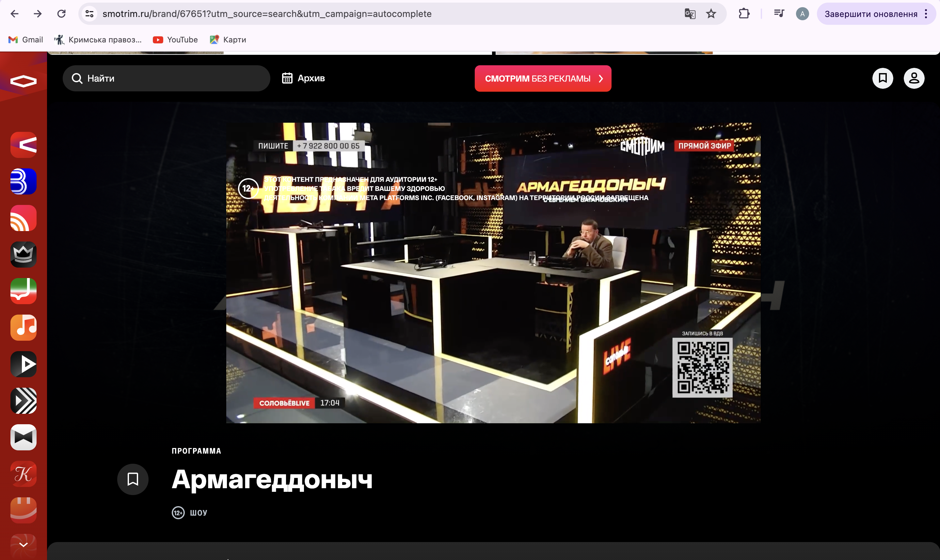The width and height of the screenshot is (940, 560).
Task: Click the 12+ age rating badge
Action: pos(178,513)
